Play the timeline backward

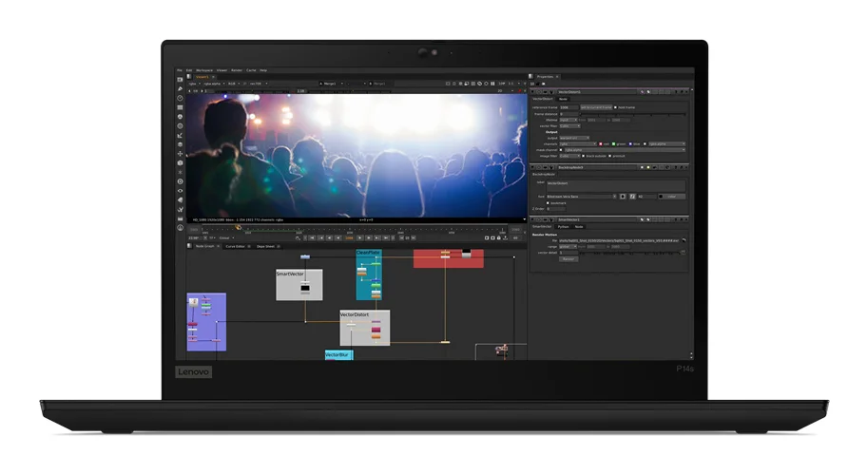pyautogui.click(x=338, y=237)
